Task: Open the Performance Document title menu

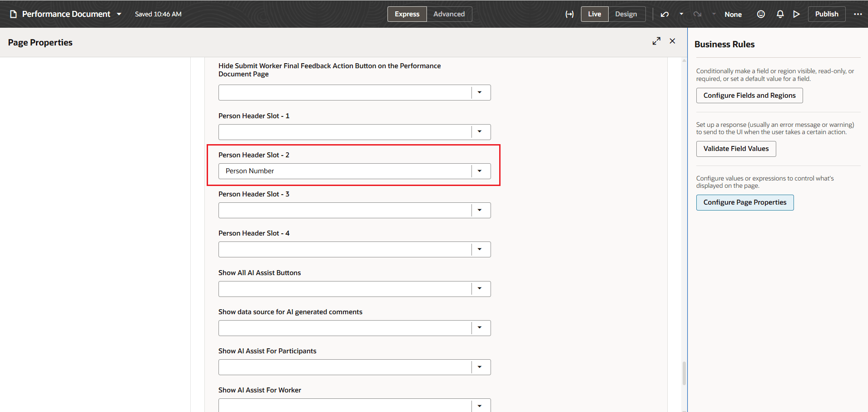Action: click(119, 14)
